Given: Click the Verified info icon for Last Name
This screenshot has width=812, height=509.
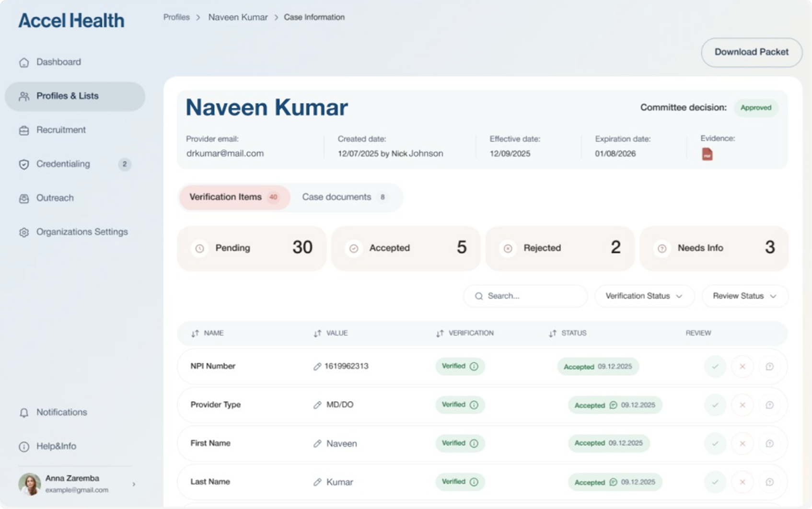Looking at the screenshot, I should [474, 482].
